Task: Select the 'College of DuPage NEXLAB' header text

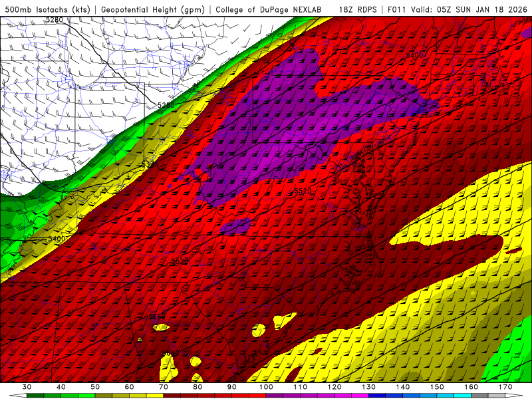Action: (x=269, y=9)
